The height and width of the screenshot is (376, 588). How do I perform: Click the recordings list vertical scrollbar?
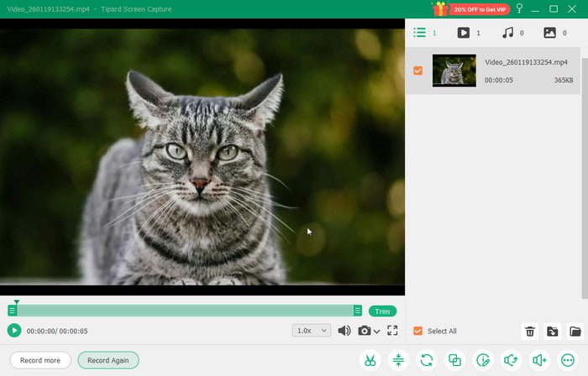click(x=585, y=178)
